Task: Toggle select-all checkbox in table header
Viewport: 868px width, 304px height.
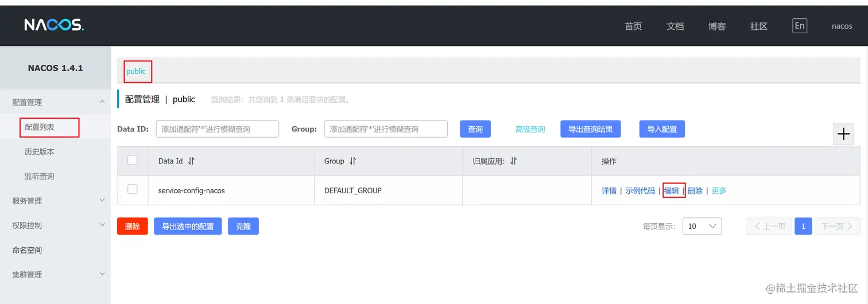Action: tap(133, 160)
